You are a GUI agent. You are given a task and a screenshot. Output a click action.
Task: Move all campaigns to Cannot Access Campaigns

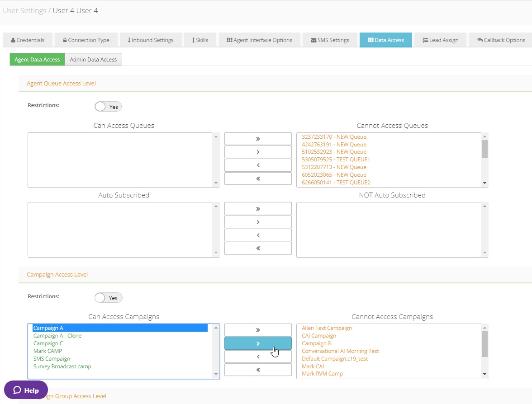click(x=258, y=330)
